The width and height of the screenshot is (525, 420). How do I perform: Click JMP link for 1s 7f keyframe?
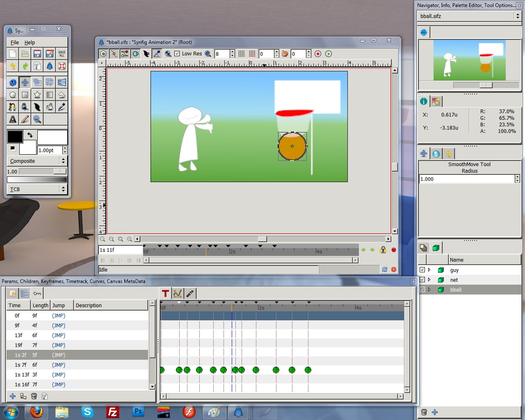[58, 365]
